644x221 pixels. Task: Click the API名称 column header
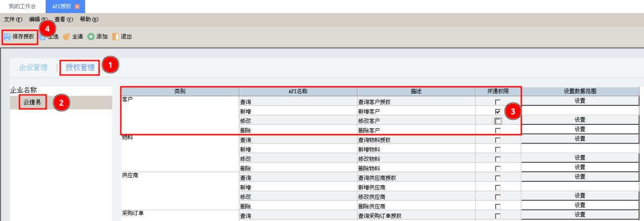pyautogui.click(x=298, y=91)
